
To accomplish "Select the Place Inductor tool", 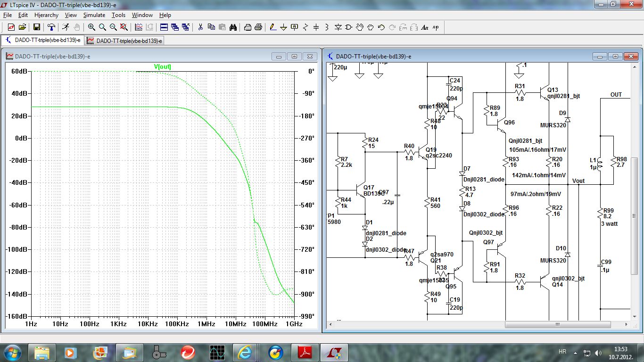I will click(x=327, y=27).
